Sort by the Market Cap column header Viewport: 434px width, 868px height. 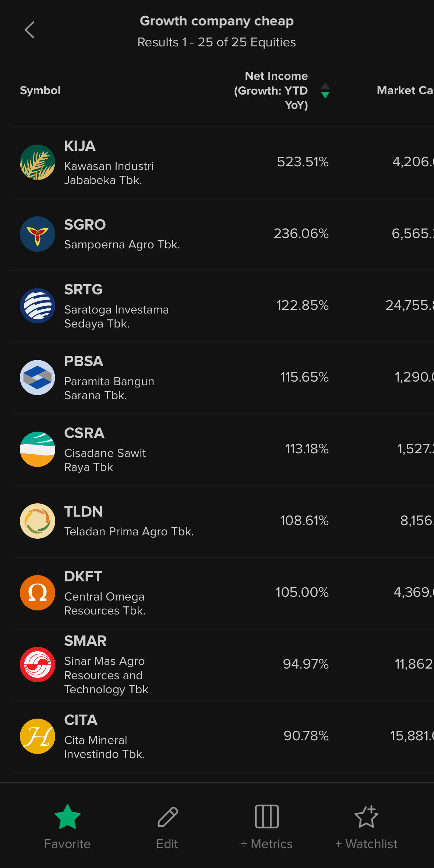point(405,91)
